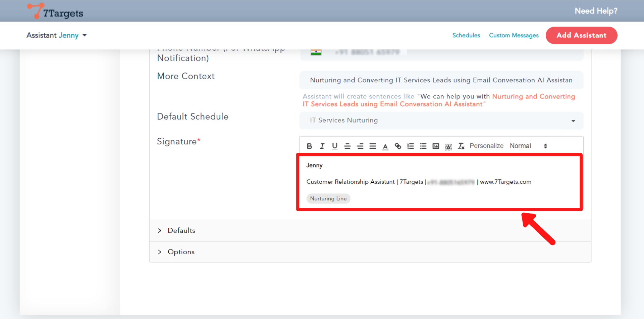Insert a hyperlink in the signature
Screen dimensions: 644x319
tap(398, 146)
